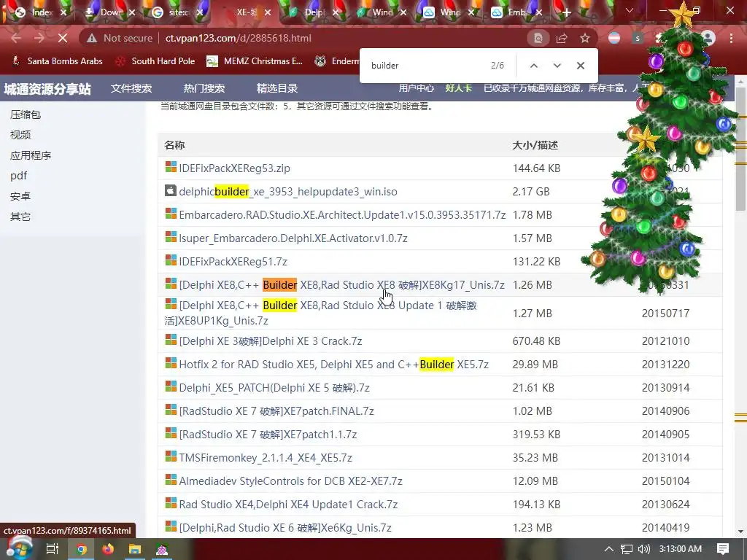Expand the tab search chevron
This screenshot has width=747, height=560.
point(630,10)
